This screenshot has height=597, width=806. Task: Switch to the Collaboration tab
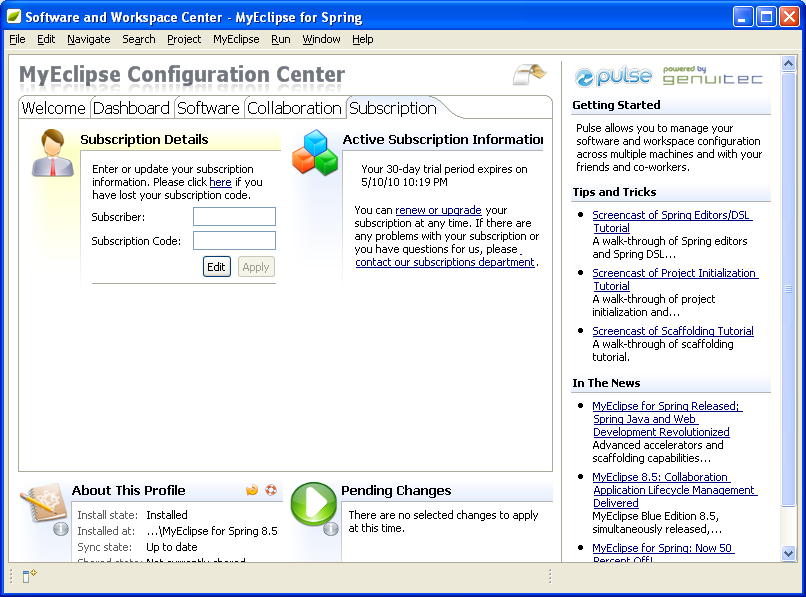[x=294, y=108]
